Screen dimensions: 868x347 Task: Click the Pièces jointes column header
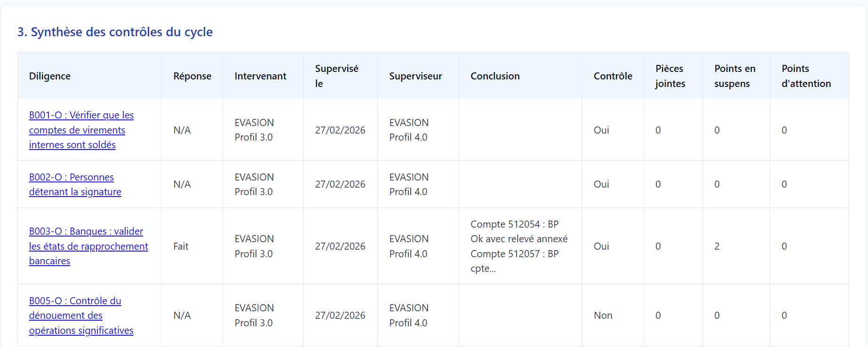coord(670,76)
